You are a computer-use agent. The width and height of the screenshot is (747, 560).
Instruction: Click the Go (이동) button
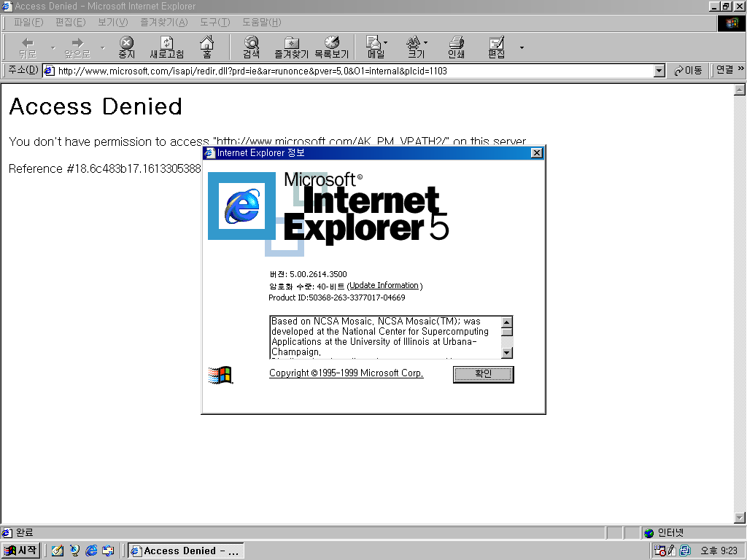[688, 71]
